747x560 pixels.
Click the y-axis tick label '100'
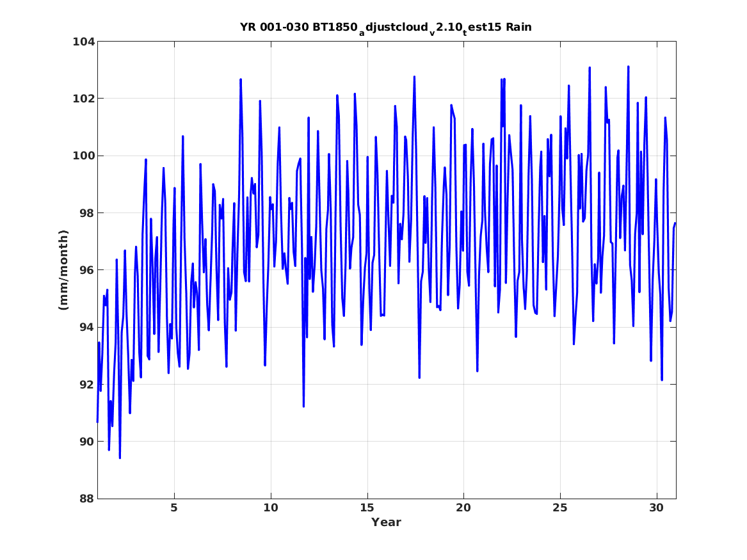pyautogui.click(x=83, y=156)
